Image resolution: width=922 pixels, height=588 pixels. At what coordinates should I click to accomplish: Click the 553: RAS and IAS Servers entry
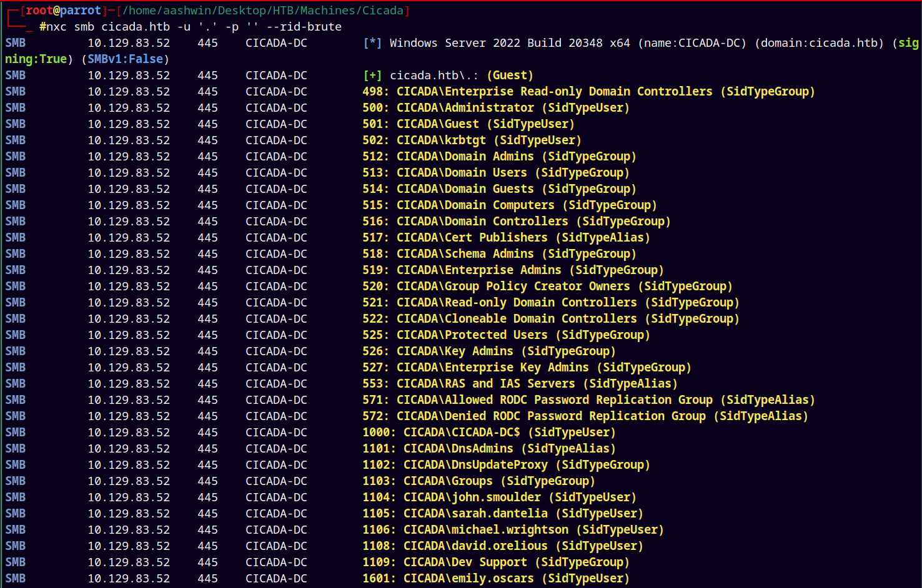coord(520,384)
